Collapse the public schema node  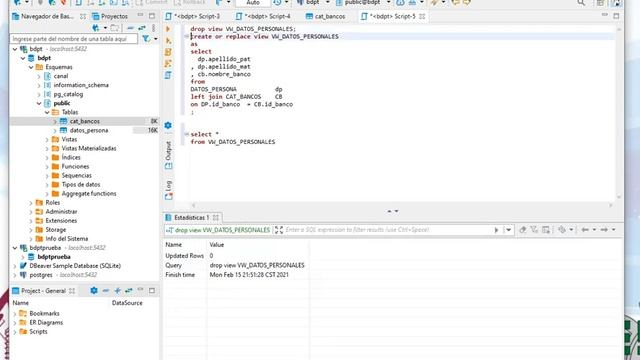(x=39, y=103)
